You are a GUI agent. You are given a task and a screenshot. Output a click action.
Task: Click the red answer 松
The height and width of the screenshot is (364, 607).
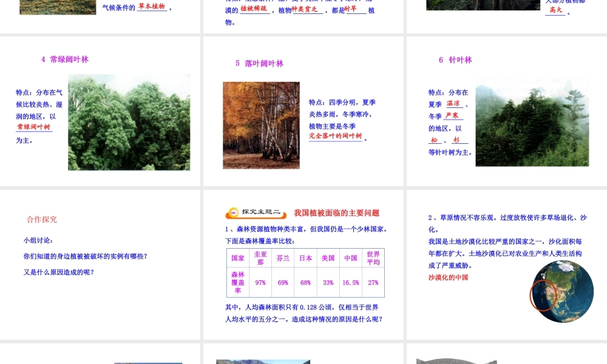pyautogui.click(x=435, y=140)
